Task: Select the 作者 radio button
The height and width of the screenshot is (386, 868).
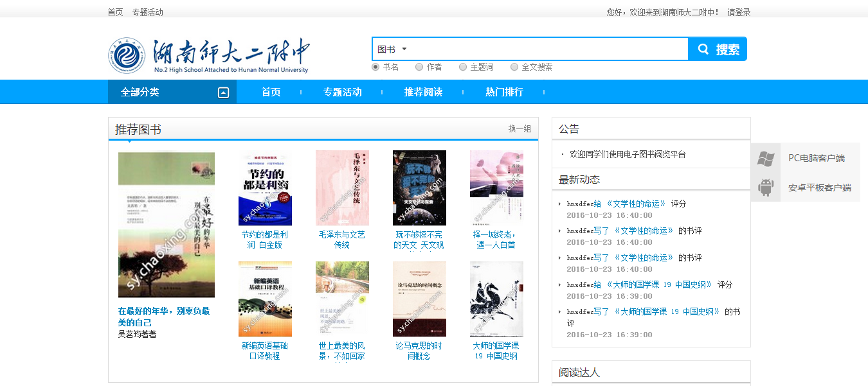Action: point(419,67)
